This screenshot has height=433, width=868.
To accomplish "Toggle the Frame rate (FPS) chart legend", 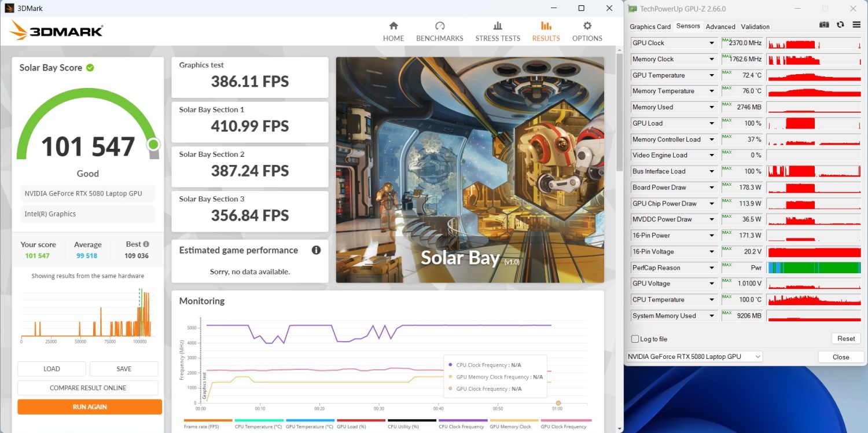I will [208, 424].
